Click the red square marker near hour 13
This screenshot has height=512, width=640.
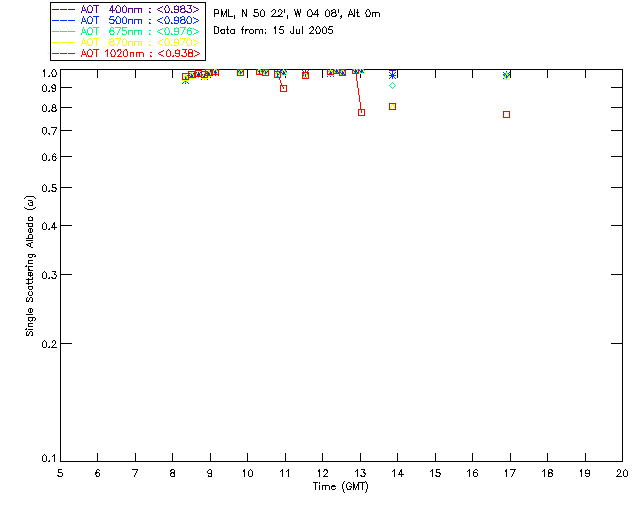point(361,112)
